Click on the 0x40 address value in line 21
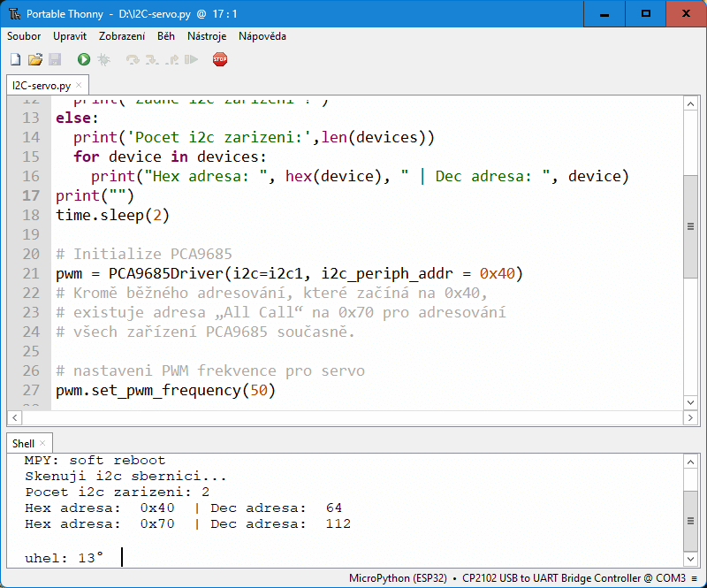 (x=497, y=273)
